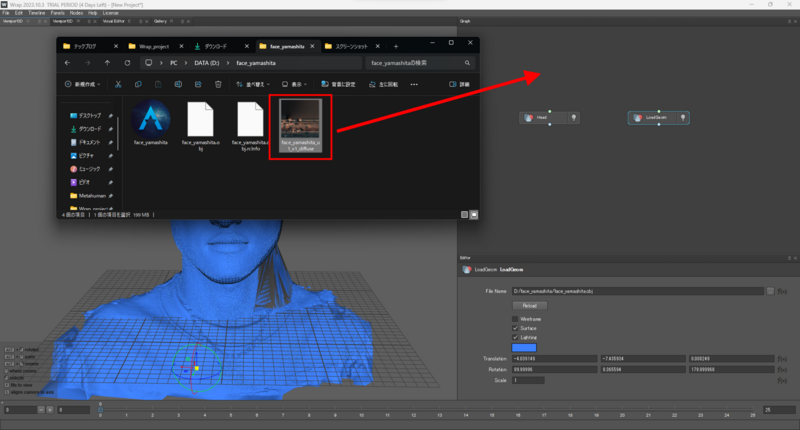Open the Help menu in Wrap
The image size is (800, 430).
[92, 13]
